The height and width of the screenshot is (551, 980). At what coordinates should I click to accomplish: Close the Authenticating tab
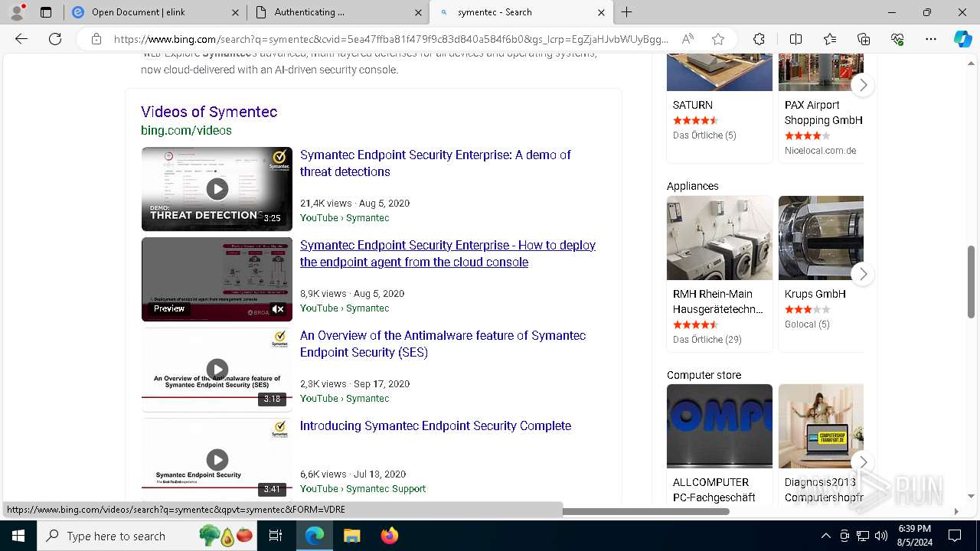pyautogui.click(x=418, y=12)
